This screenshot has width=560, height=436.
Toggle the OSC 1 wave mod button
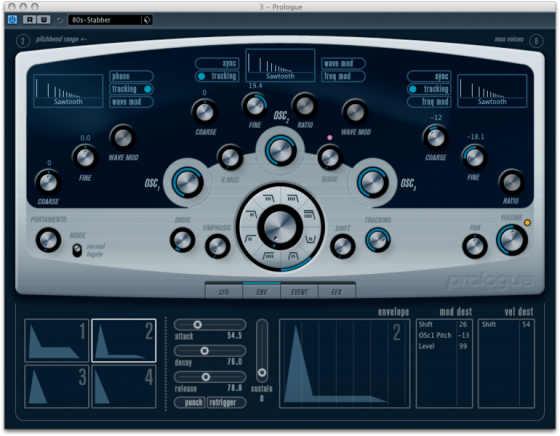pos(131,102)
